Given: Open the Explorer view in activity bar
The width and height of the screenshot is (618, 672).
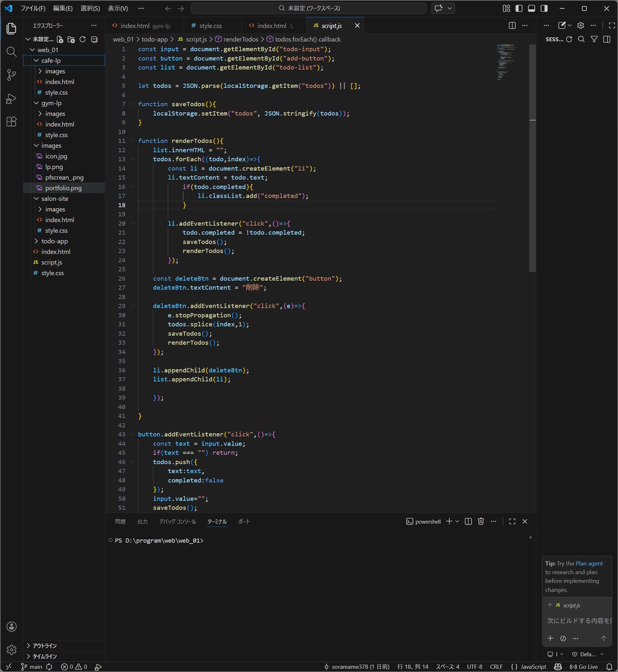Looking at the screenshot, I should tap(11, 28).
